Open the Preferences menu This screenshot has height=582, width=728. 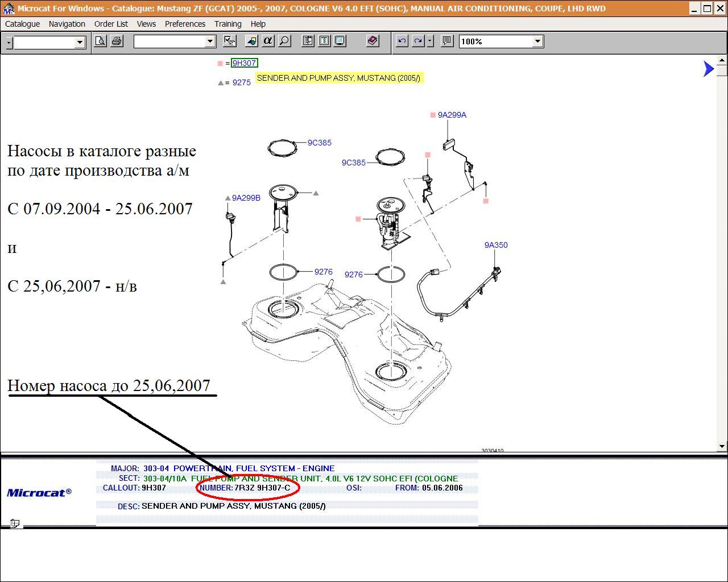[185, 24]
